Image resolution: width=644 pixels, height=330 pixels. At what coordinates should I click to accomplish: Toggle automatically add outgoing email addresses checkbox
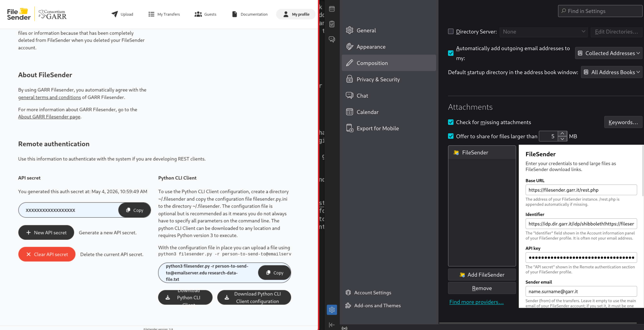(451, 53)
